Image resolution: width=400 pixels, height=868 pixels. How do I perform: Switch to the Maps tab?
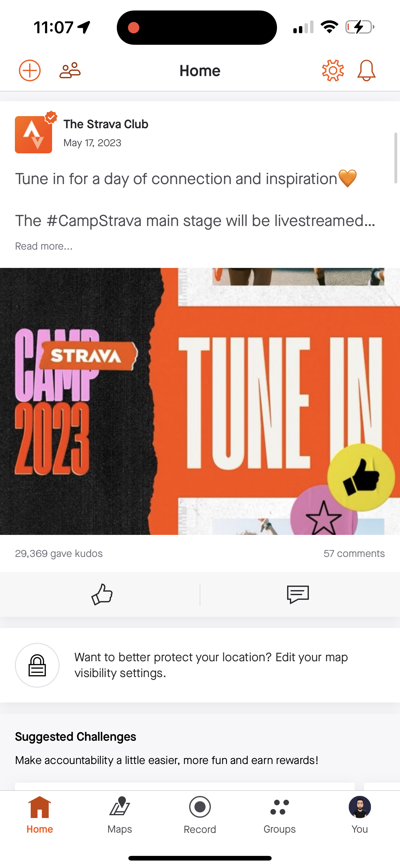pos(119,815)
